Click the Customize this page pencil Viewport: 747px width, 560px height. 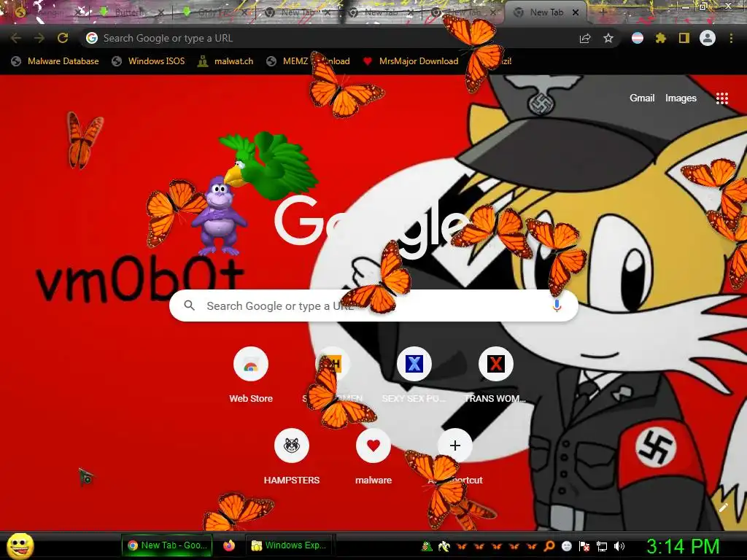pos(723,507)
